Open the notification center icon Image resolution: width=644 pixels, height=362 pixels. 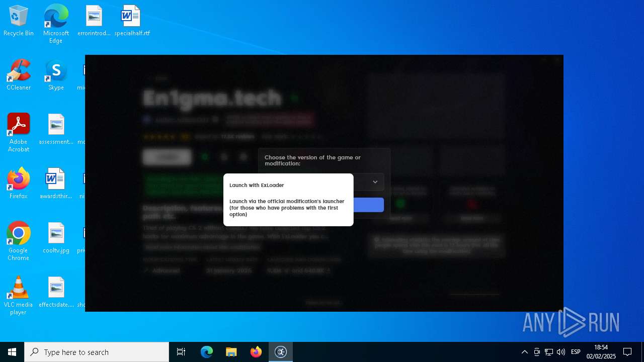pyautogui.click(x=627, y=352)
